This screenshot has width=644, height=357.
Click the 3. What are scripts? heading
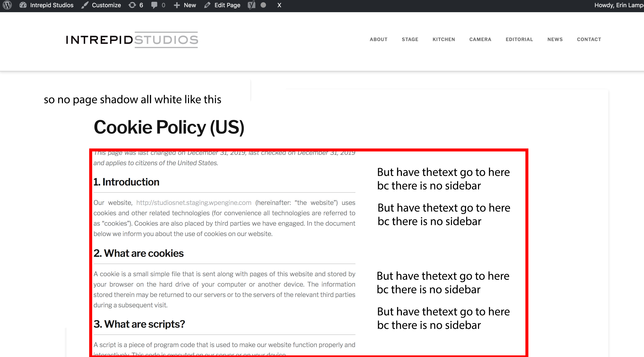(x=139, y=324)
